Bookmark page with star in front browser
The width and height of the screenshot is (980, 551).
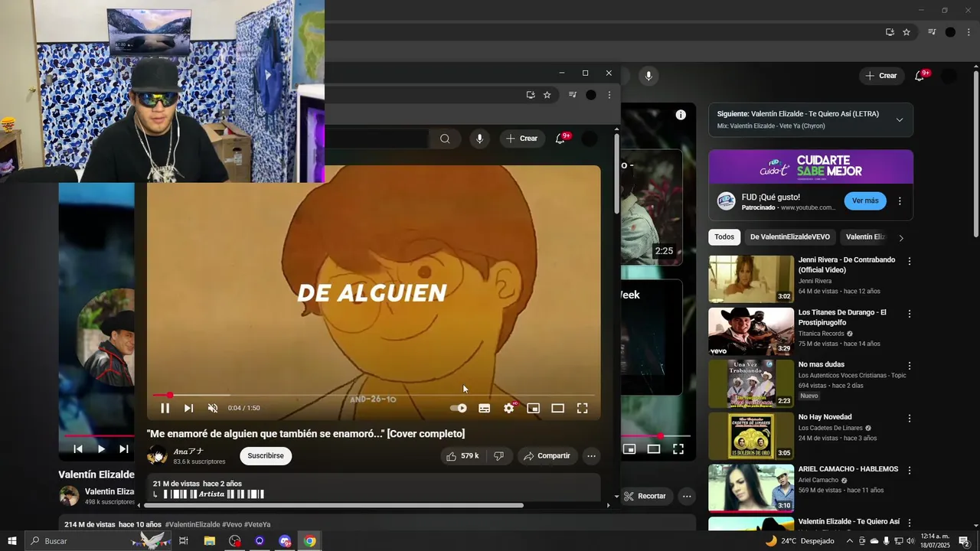[547, 95]
